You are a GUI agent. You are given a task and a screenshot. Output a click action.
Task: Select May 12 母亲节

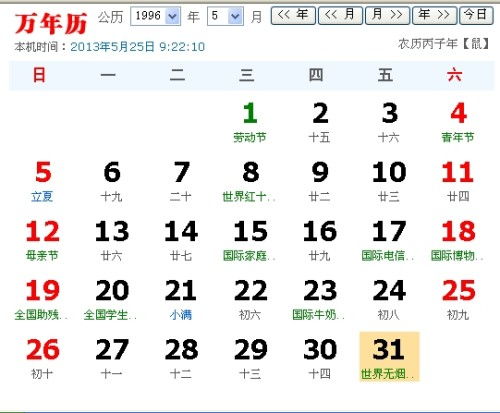click(x=42, y=241)
